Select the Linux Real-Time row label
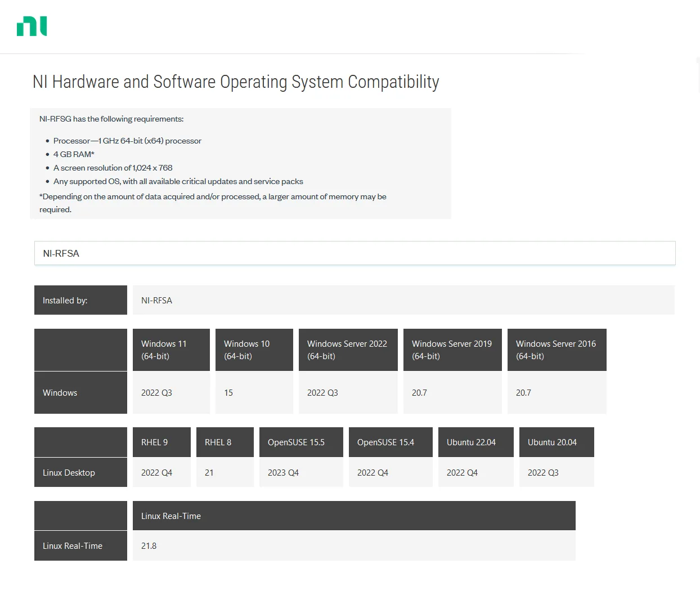 (x=80, y=545)
